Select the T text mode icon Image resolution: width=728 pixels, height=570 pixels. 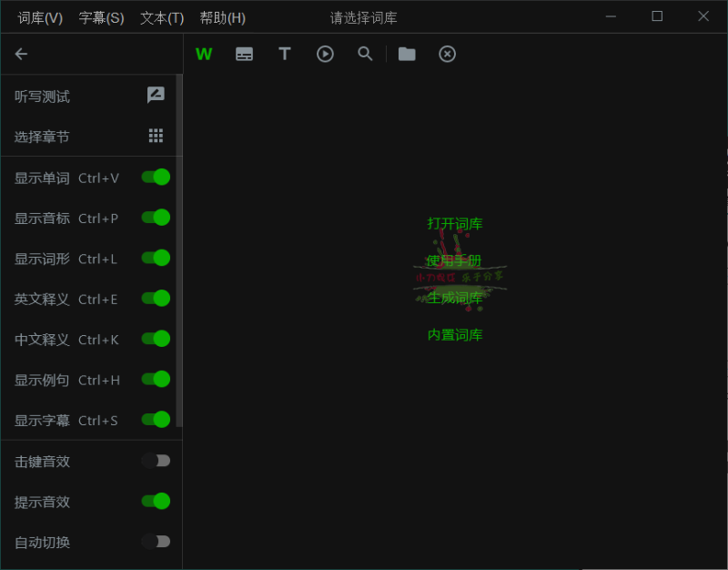285,54
